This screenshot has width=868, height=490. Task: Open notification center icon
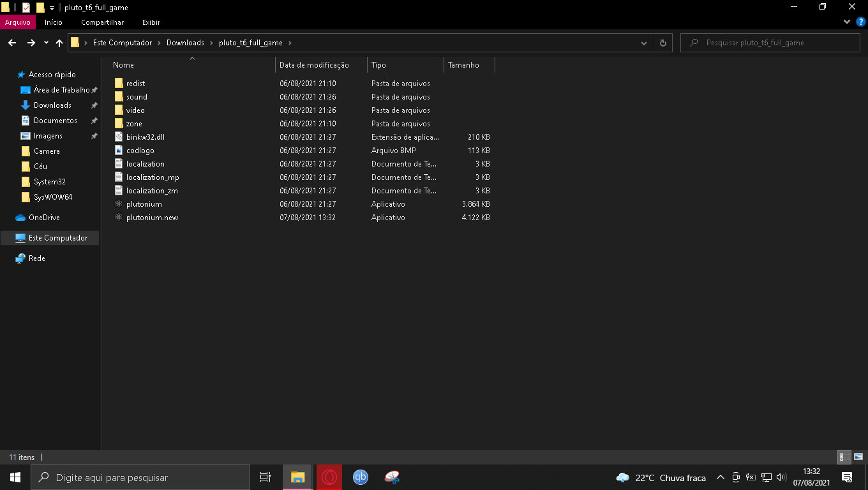point(847,477)
